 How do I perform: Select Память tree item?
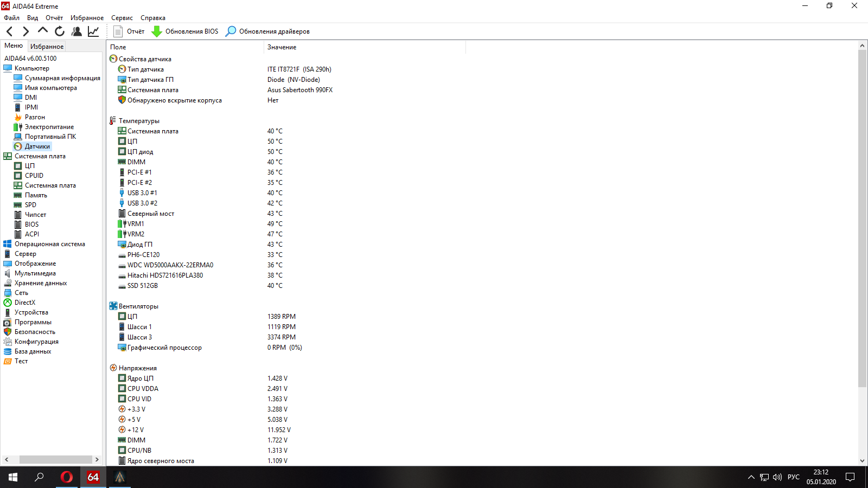(x=36, y=195)
